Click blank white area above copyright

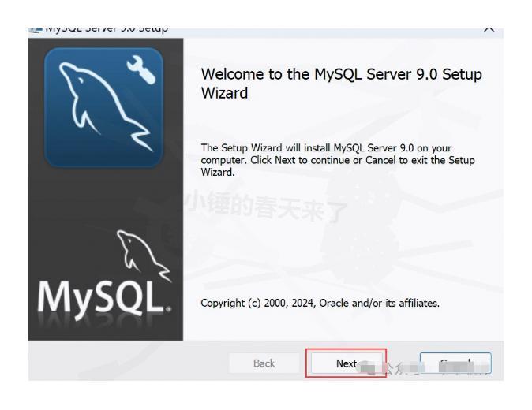[339, 252]
